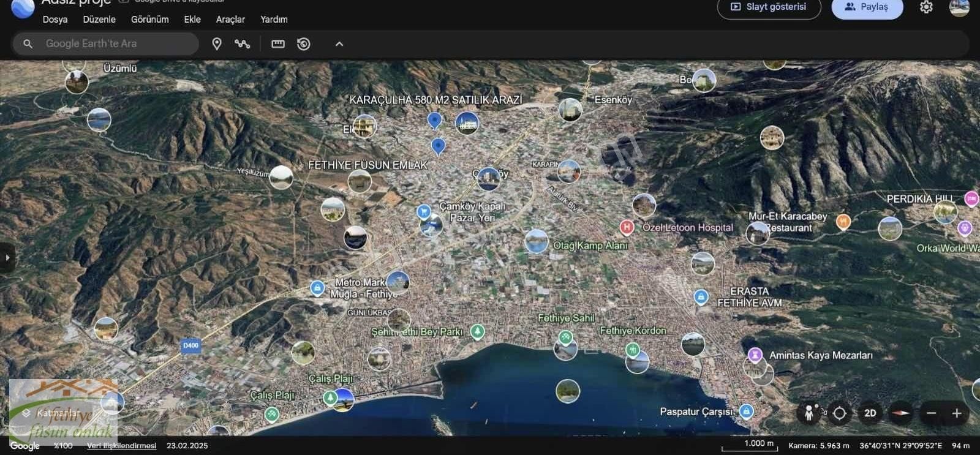Open the Düzenle menu
Screen dimensions: 980x455
[99, 20]
